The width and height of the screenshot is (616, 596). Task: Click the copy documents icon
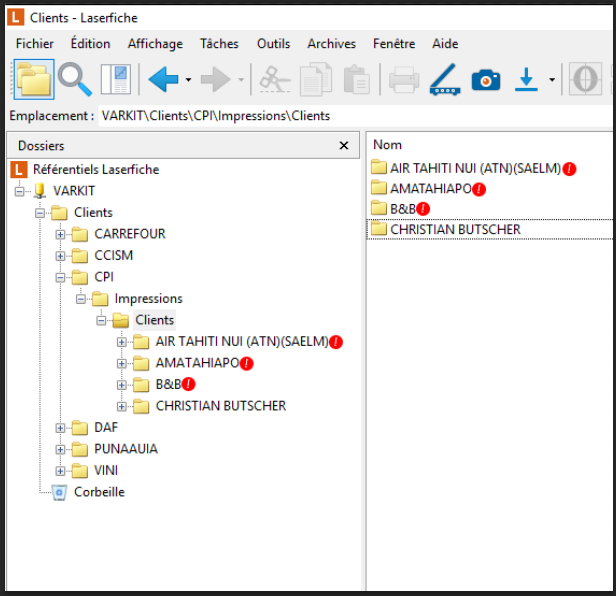tap(316, 80)
